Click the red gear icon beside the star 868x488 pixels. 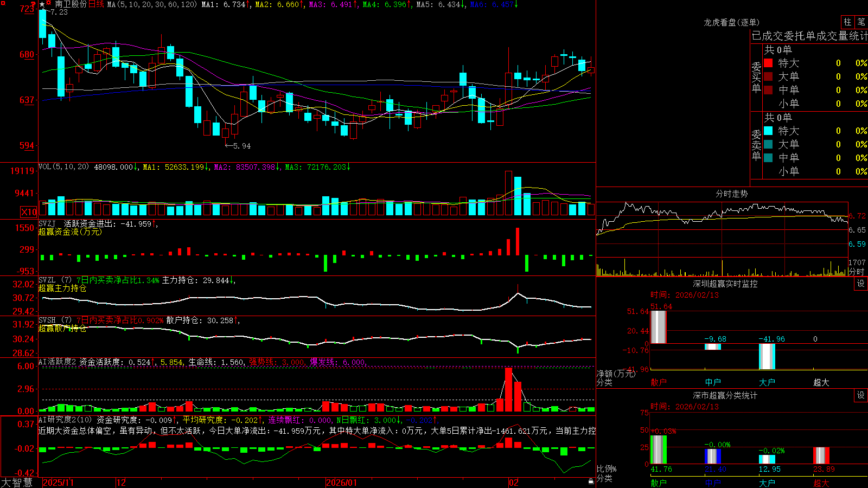tap(49, 4)
